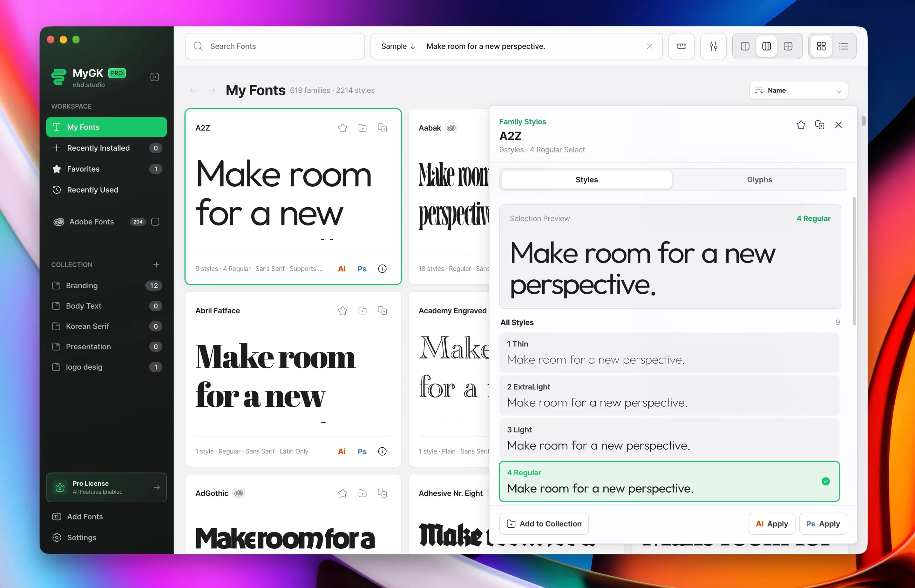Image resolution: width=915 pixels, height=588 pixels.
Task: Close the Family Styles panel
Action: click(838, 125)
